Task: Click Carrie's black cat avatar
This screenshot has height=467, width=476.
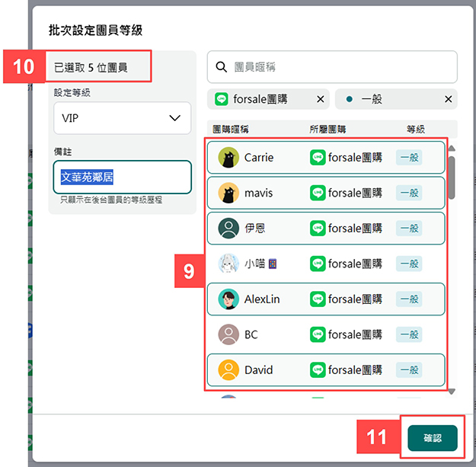Action: pos(228,158)
